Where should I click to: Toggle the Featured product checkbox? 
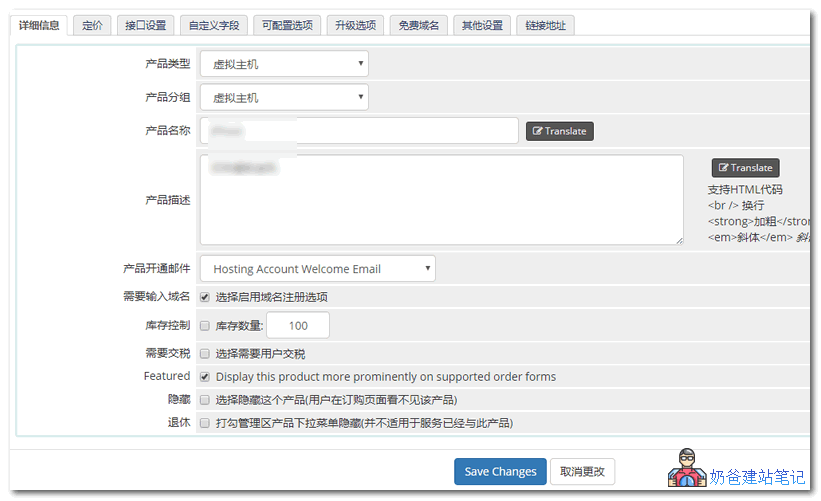(205, 377)
